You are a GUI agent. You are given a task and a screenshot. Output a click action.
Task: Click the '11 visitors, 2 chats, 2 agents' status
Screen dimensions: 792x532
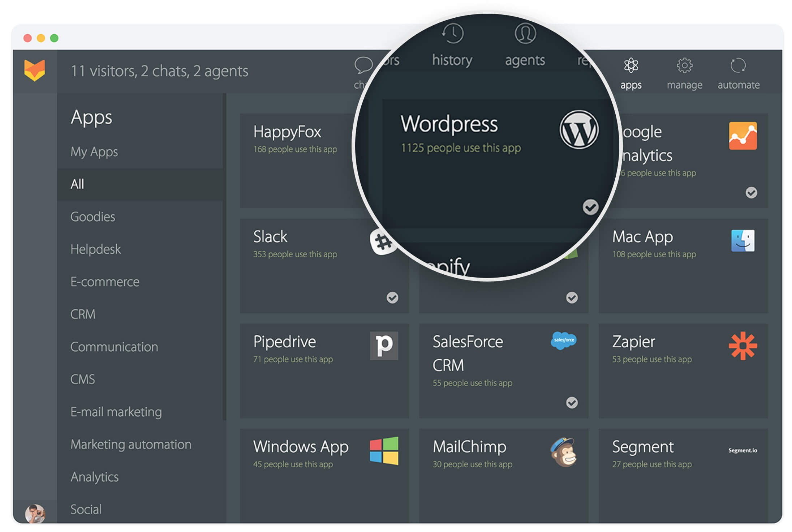click(x=160, y=71)
